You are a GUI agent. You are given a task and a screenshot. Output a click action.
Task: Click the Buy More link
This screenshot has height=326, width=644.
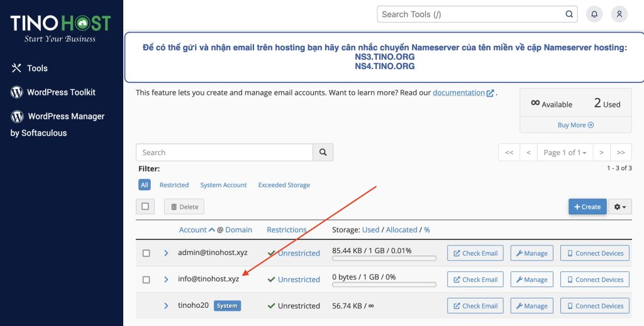[575, 125]
